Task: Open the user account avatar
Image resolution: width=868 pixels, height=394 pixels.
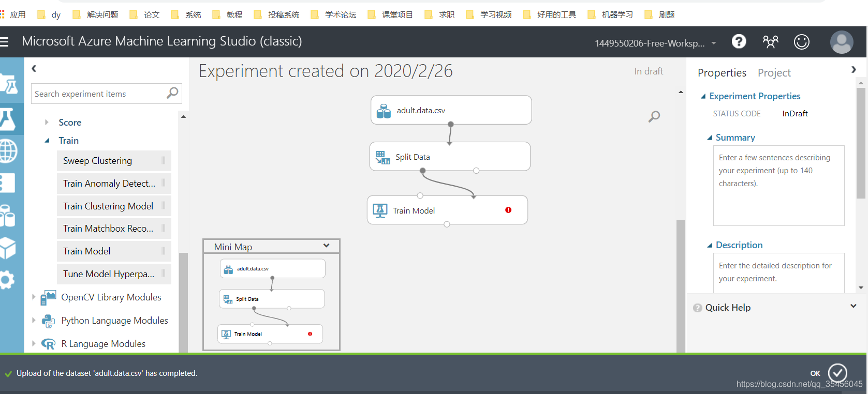Action: 842,42
